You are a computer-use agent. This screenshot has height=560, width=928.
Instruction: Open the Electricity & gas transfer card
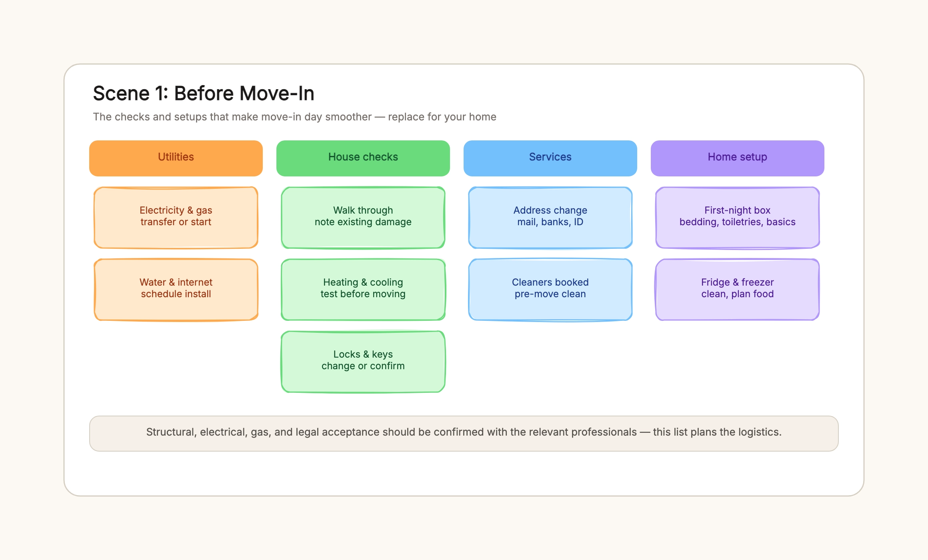point(176,218)
